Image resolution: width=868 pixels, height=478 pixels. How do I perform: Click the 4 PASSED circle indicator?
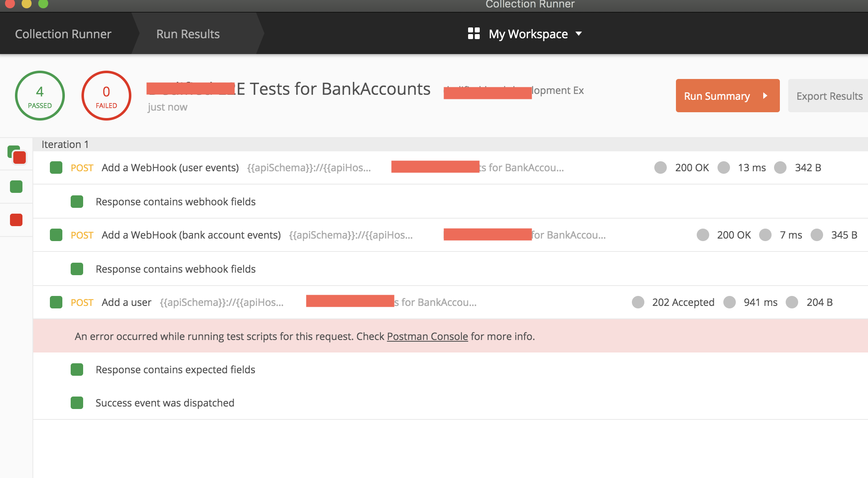[x=40, y=96]
